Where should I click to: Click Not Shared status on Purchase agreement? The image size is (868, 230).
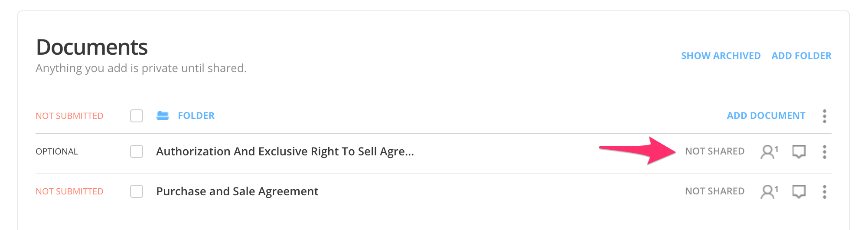tap(715, 191)
